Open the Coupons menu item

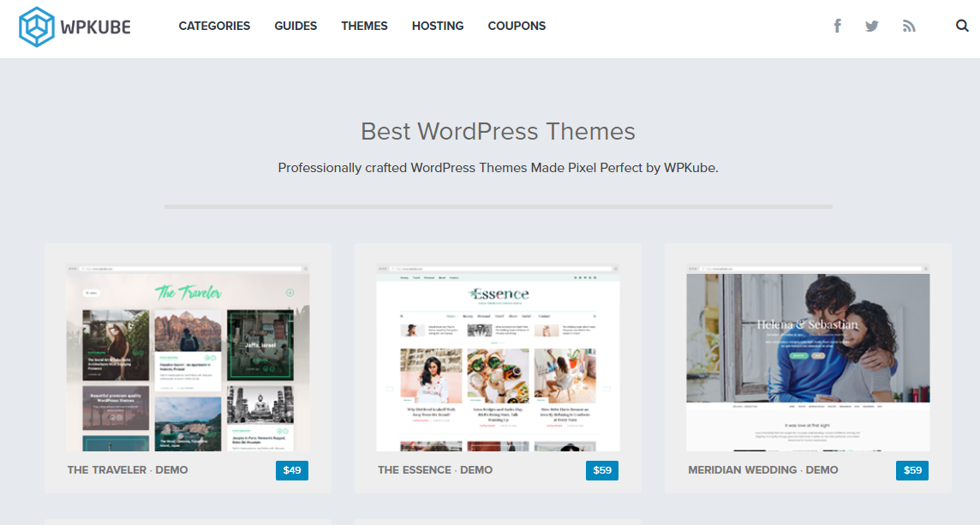coord(517,26)
